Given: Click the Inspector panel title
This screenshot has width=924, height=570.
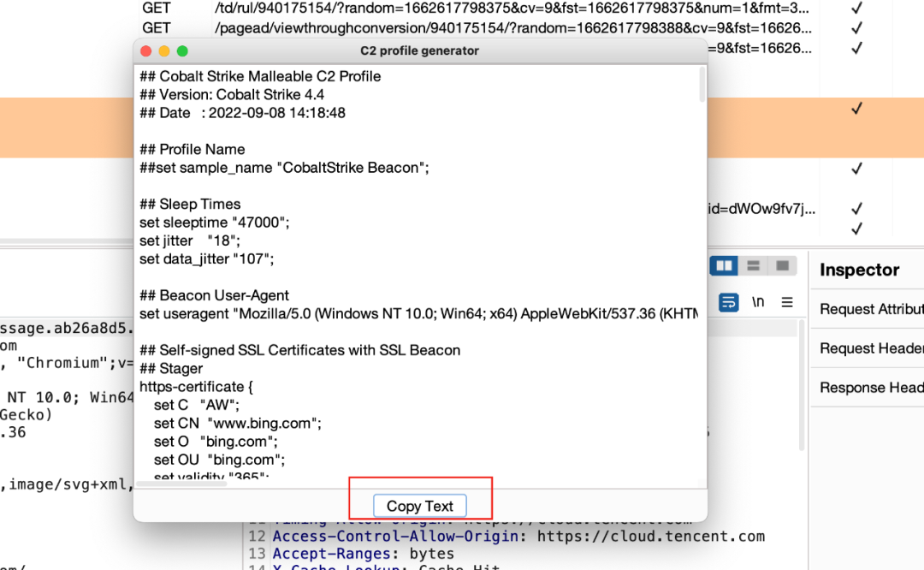Looking at the screenshot, I should click(x=859, y=270).
